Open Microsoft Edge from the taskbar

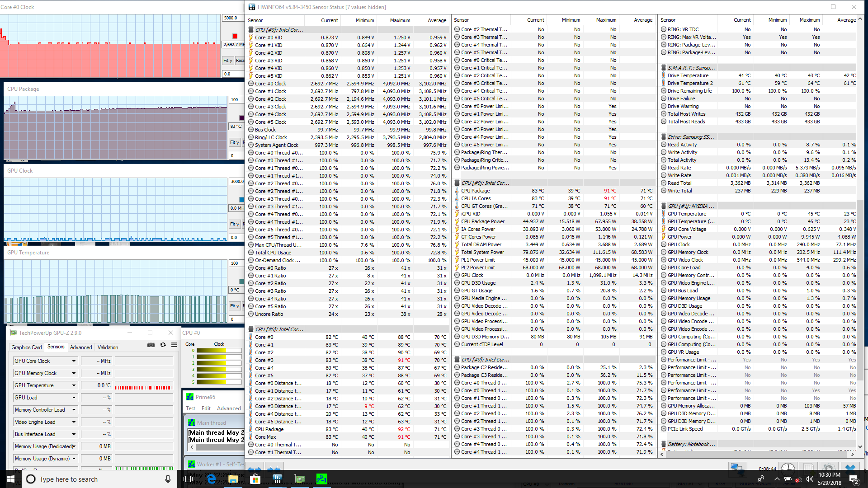coord(211,479)
